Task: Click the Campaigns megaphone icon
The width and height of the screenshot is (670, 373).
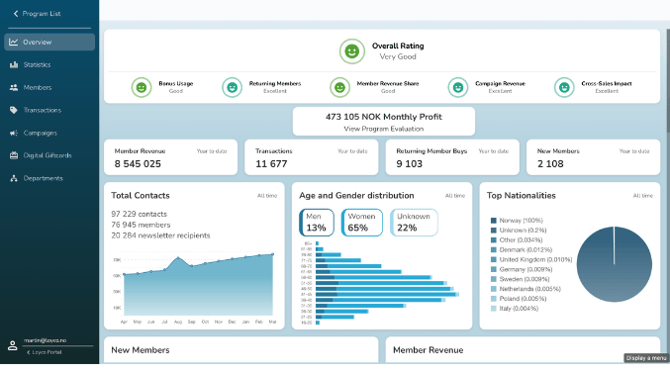Action: click(x=14, y=133)
